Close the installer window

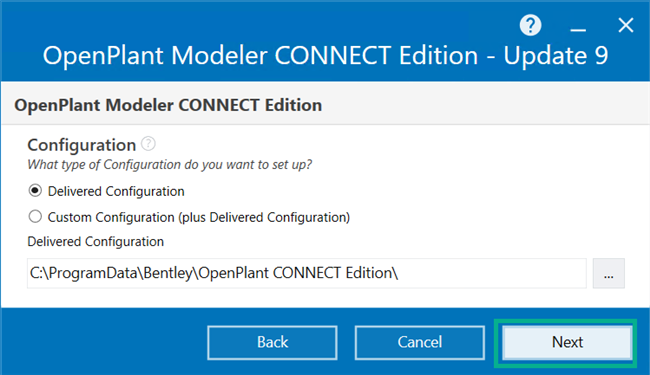(626, 25)
